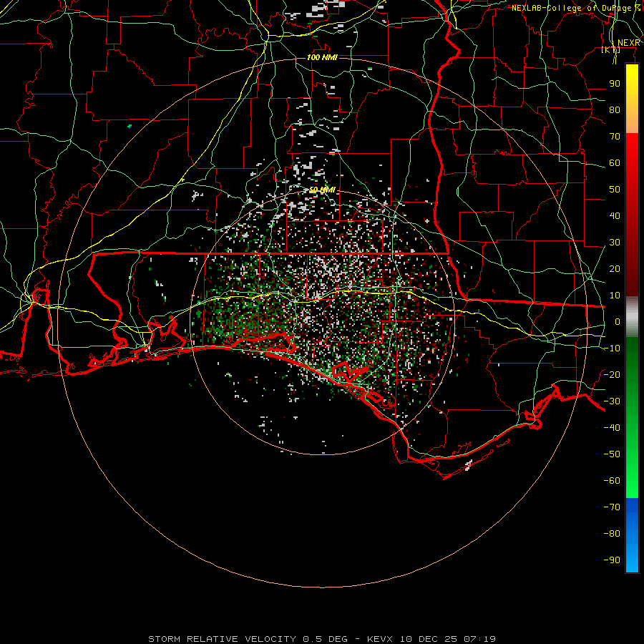
Task: Click the -30 value on the velocity scale
Action: [x=612, y=401]
